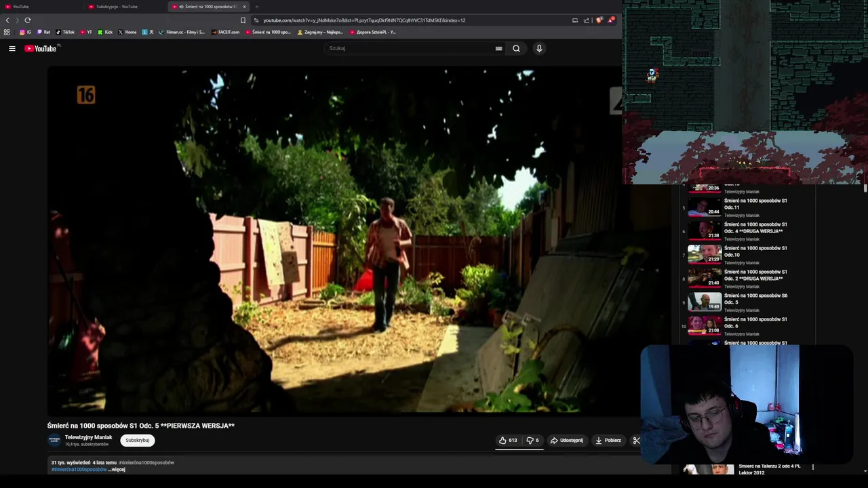This screenshot has height=488, width=868.
Task: Open options for Śmierć na Talerzu 2 video
Action: click(812, 467)
